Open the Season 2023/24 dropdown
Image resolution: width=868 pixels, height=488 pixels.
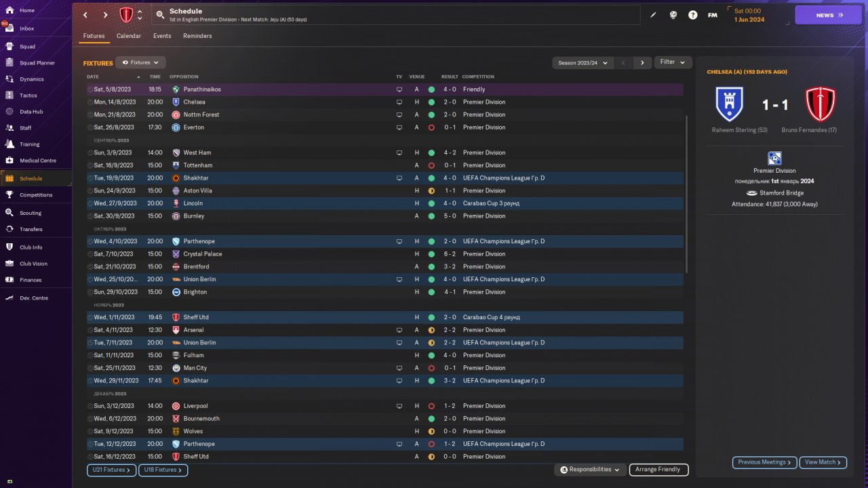(583, 62)
